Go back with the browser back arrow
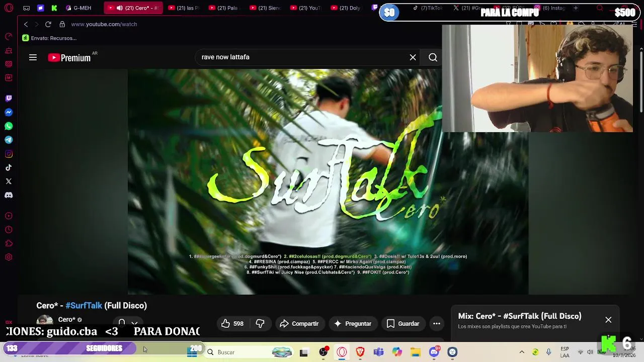The width and height of the screenshot is (644, 362). (x=26, y=24)
